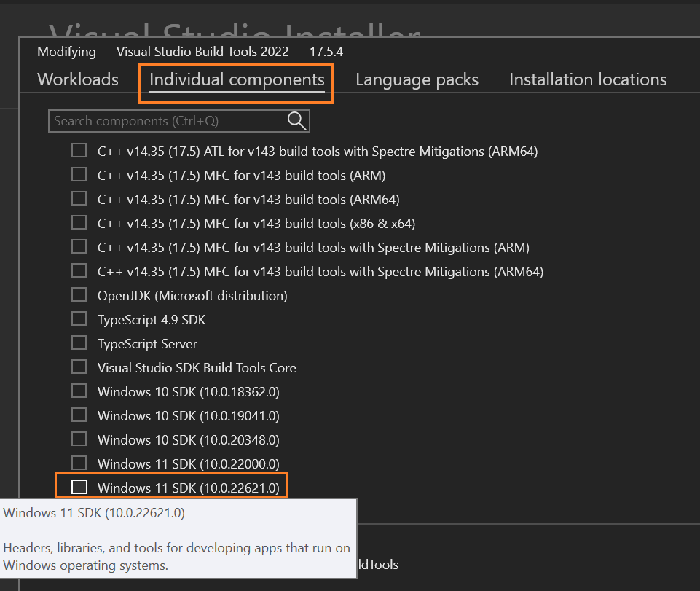This screenshot has width=700, height=591.
Task: Enable Windows 11 SDK (10.0.22621.0)
Action: tap(79, 487)
